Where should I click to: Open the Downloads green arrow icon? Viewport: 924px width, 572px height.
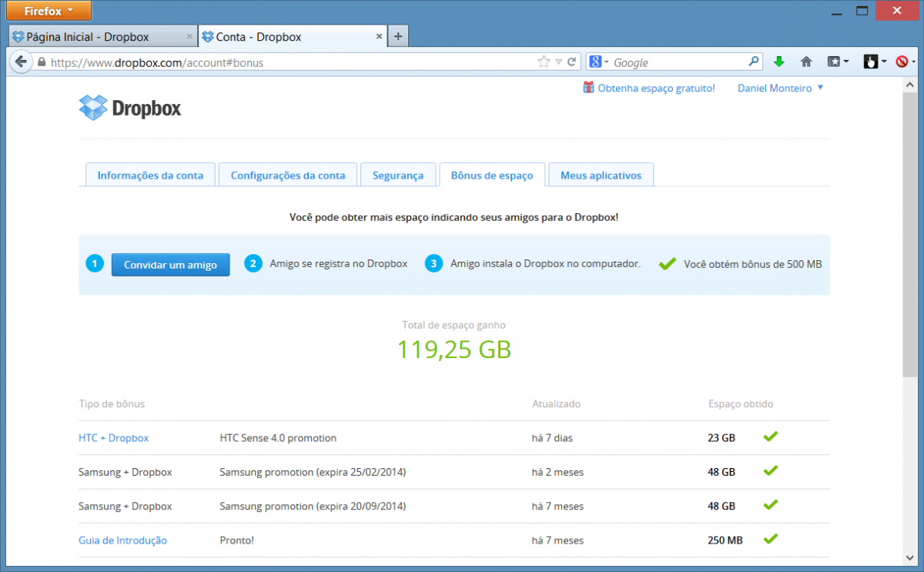(778, 62)
